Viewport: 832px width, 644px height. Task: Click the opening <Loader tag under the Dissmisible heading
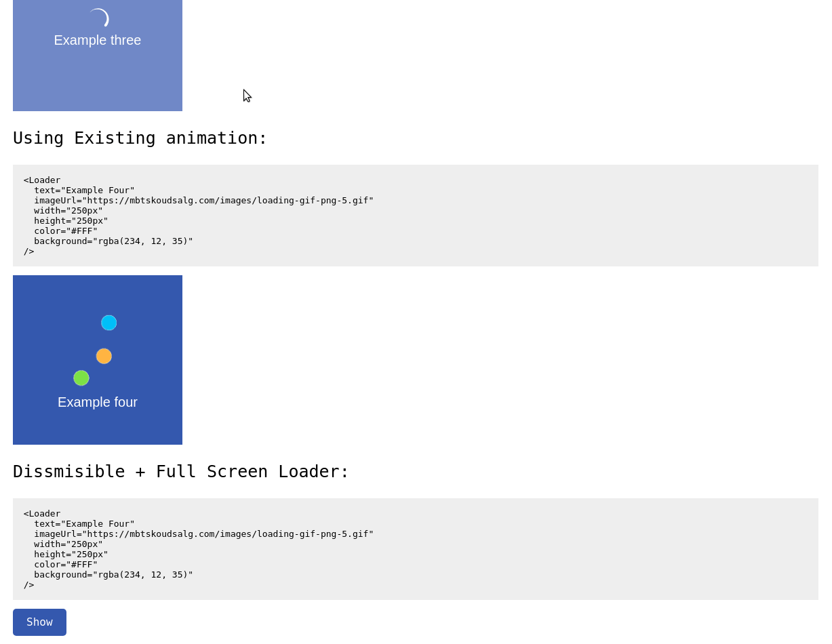(42, 514)
